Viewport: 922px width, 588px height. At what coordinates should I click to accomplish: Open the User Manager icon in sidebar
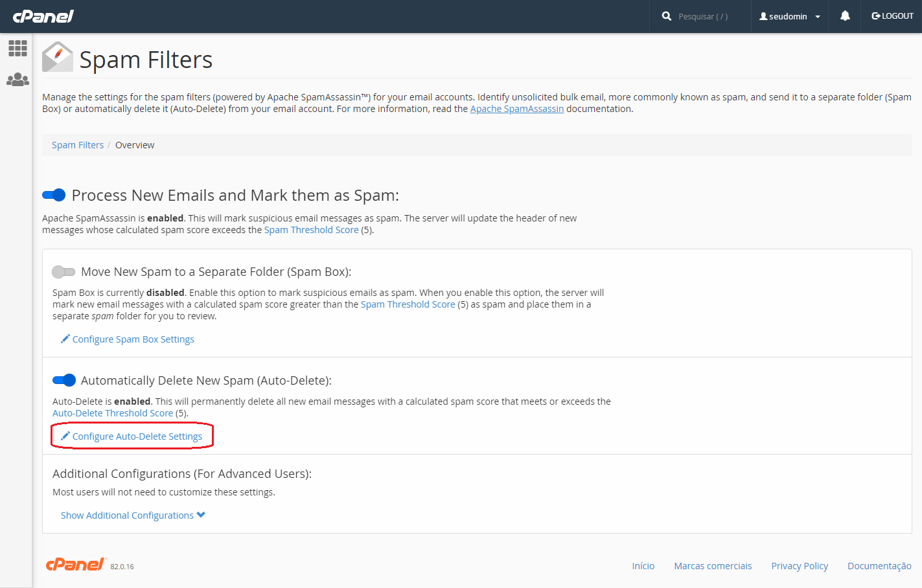[17, 80]
